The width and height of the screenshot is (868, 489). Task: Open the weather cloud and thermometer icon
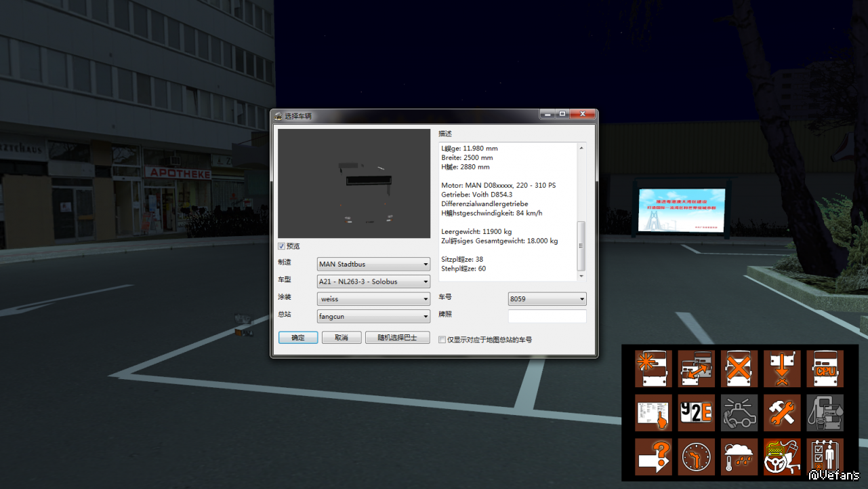[739, 456]
